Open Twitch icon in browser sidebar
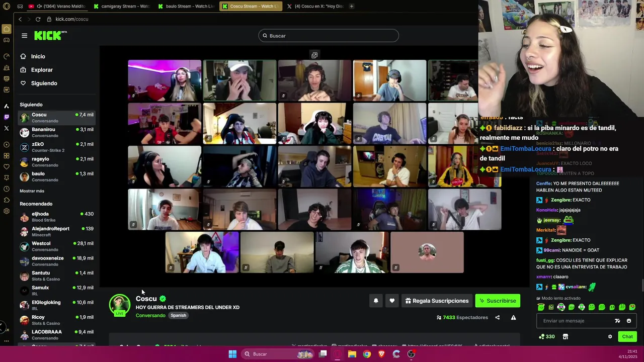Screen dimensions: 644x362 point(7,117)
